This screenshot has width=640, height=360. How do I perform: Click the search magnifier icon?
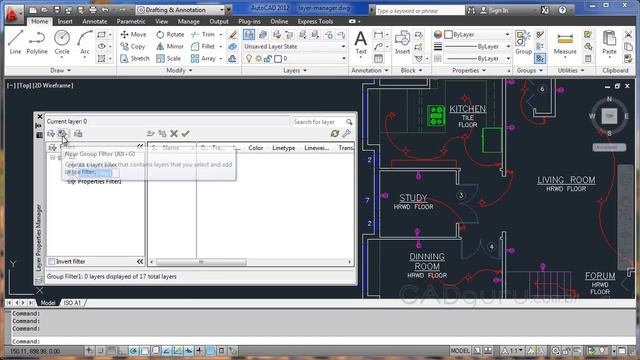tap(349, 122)
